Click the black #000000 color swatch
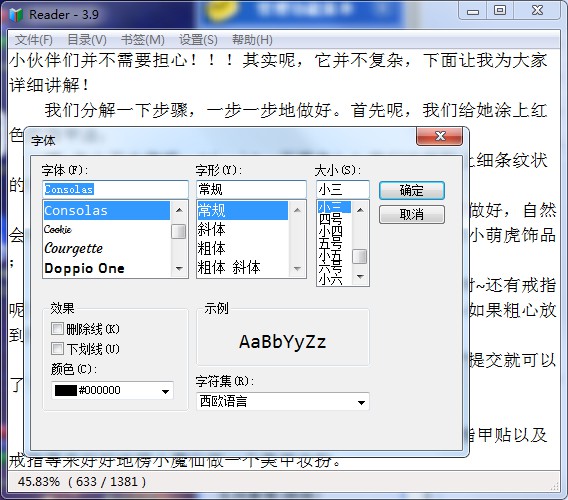 (x=66, y=391)
